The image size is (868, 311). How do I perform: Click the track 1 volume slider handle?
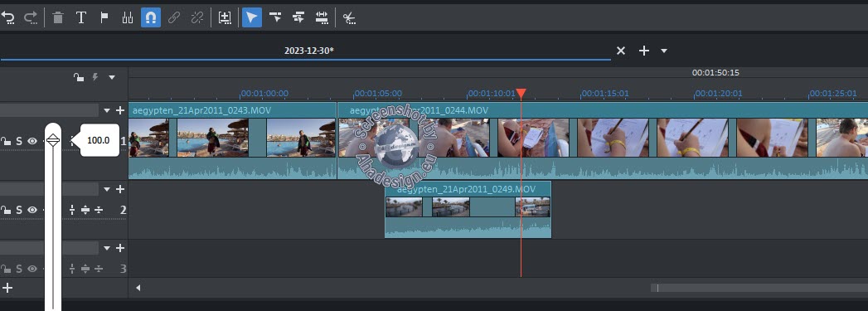52,140
